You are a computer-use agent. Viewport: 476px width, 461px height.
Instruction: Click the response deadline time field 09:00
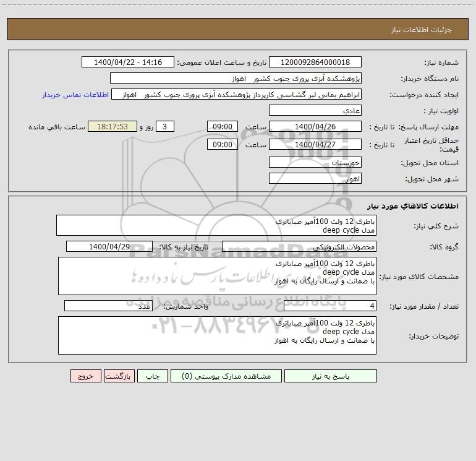[222, 126]
